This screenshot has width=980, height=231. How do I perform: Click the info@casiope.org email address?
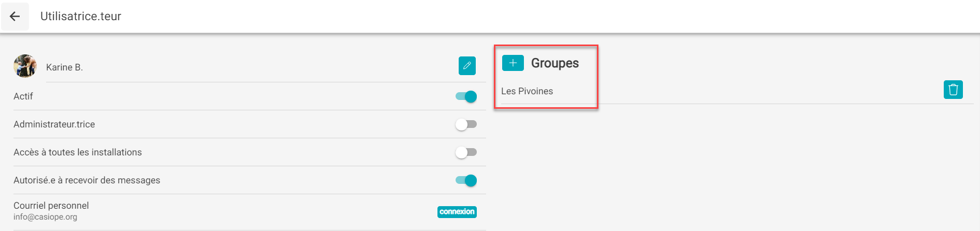point(46,217)
